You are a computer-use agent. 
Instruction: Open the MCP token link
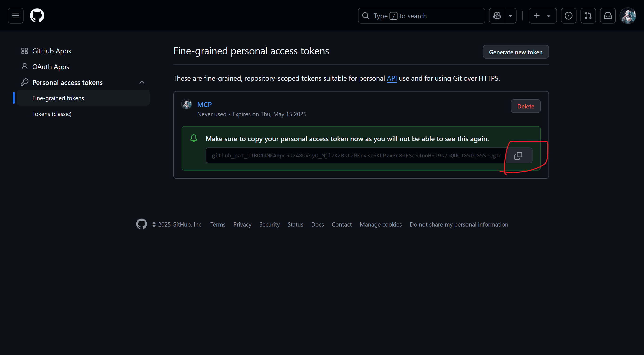click(x=204, y=104)
